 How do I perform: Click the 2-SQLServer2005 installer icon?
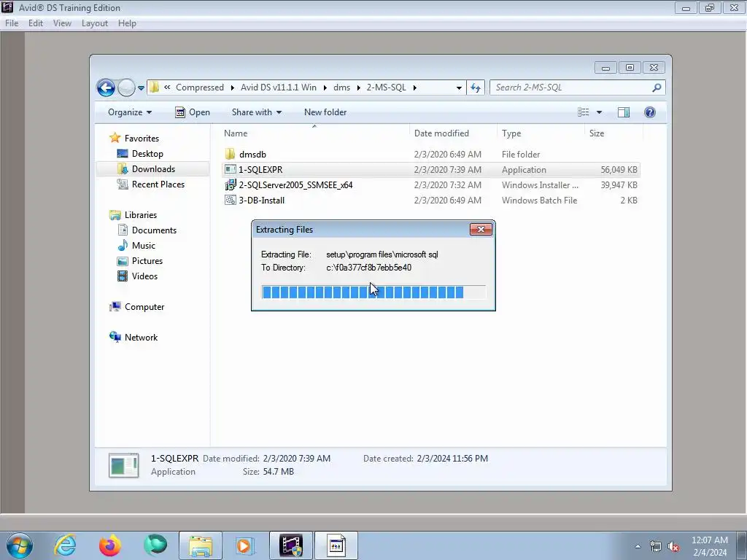pyautogui.click(x=230, y=184)
